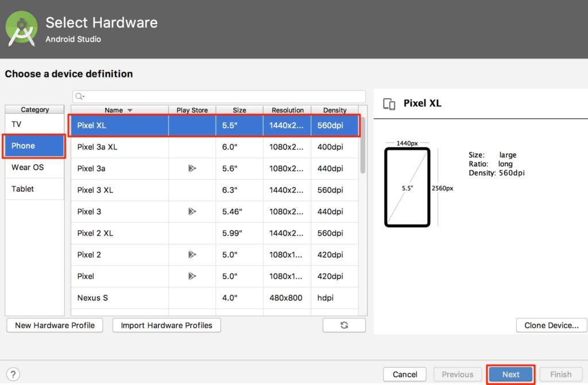Screen dimensions: 588x385
Task: Select the Pixel device name
Action: tap(86, 277)
